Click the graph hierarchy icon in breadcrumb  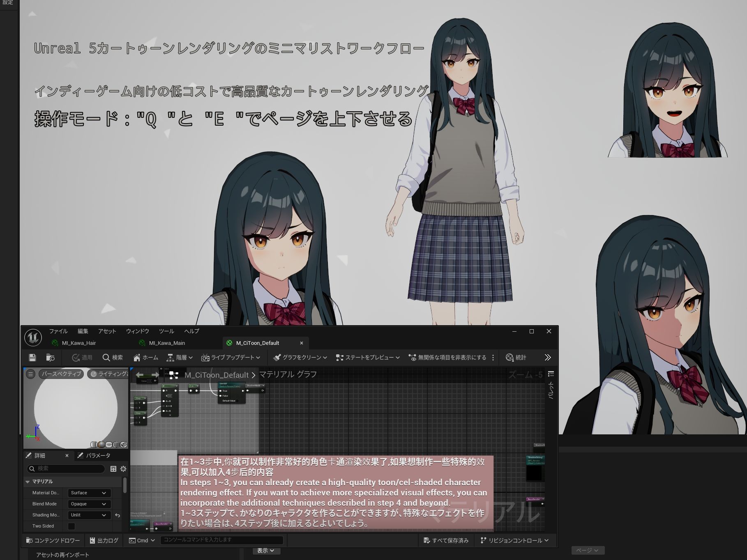coord(173,375)
